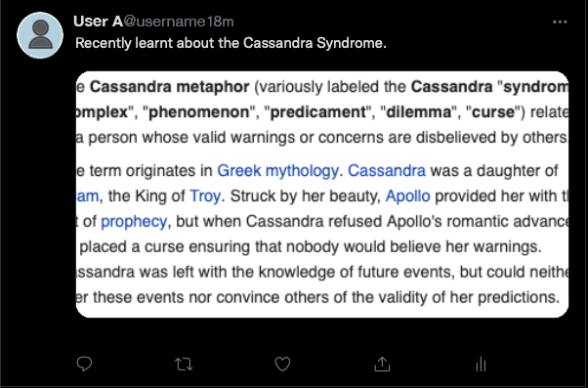The width and height of the screenshot is (588, 388).
Task: Follow the Greek mythology link
Action: point(277,171)
